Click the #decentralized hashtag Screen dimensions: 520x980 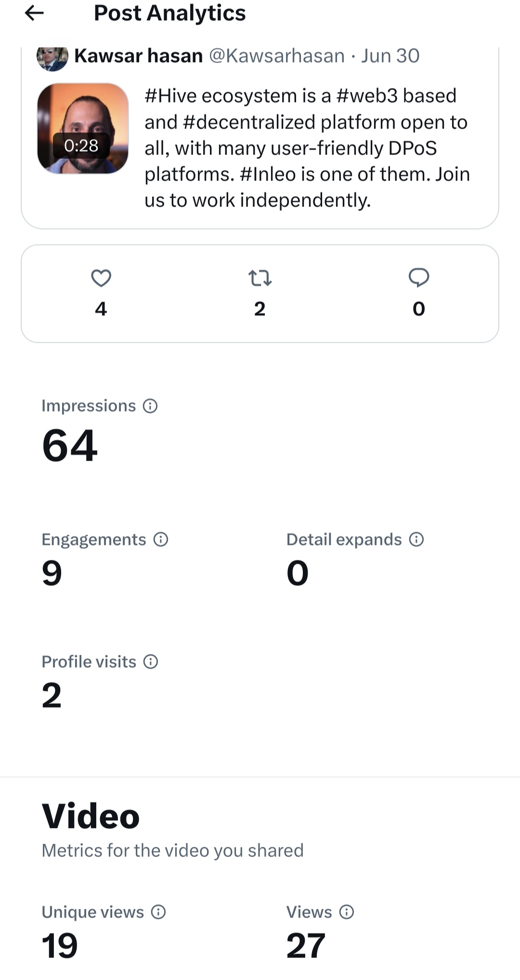[x=249, y=122]
